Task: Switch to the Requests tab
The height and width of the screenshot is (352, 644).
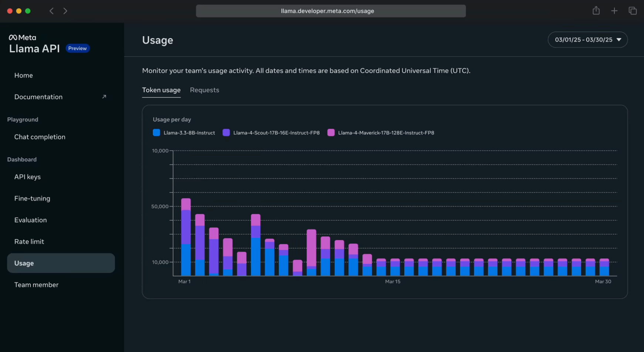Action: [204, 90]
